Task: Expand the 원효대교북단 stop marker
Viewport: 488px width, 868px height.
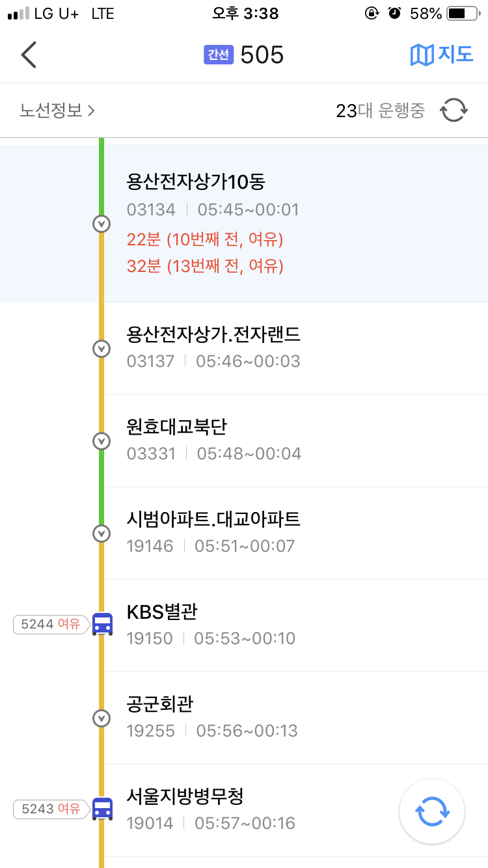Action: (102, 441)
